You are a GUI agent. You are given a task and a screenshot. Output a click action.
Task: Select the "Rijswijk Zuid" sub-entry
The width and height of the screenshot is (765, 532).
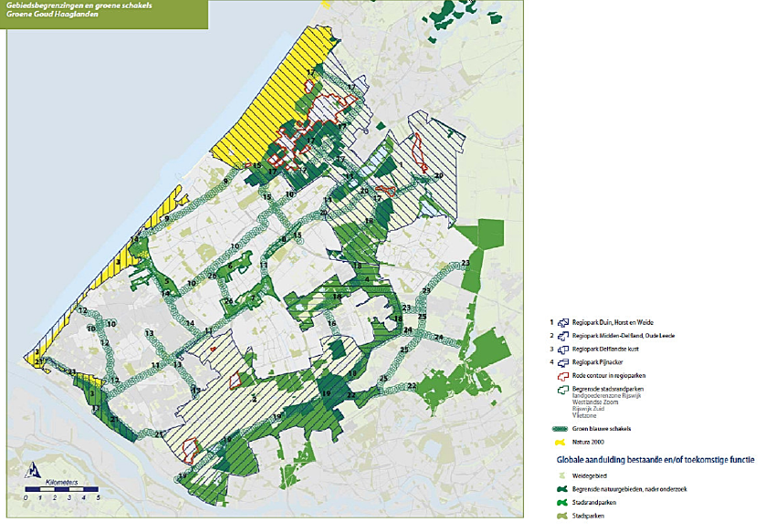pyautogui.click(x=589, y=409)
